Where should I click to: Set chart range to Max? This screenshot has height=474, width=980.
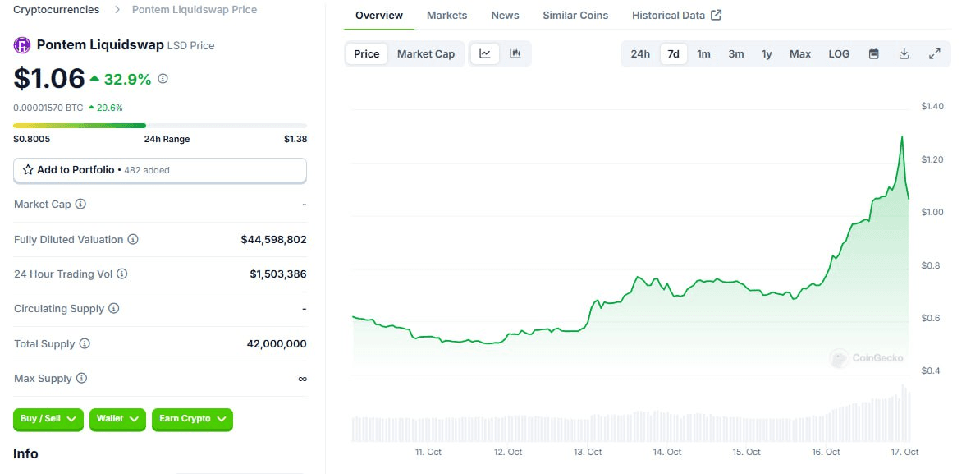tap(800, 53)
